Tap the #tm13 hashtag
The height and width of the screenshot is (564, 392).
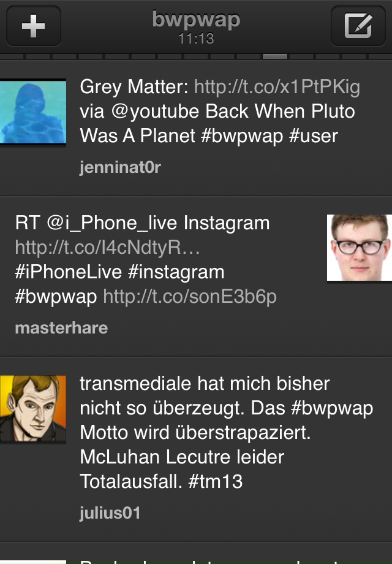(216, 481)
